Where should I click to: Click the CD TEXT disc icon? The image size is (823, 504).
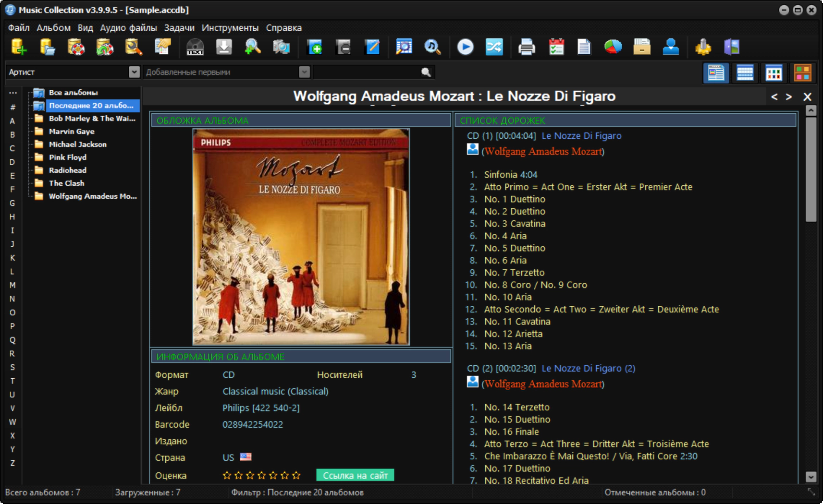195,47
